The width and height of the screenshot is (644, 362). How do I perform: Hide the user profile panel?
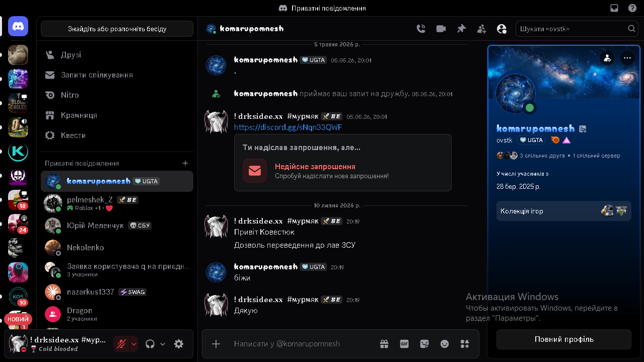(x=502, y=29)
